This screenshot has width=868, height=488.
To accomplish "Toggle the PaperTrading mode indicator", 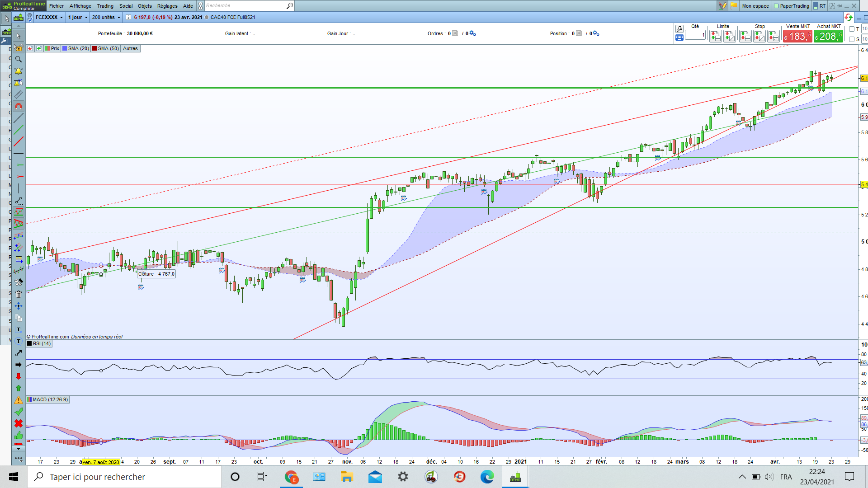I will [792, 6].
